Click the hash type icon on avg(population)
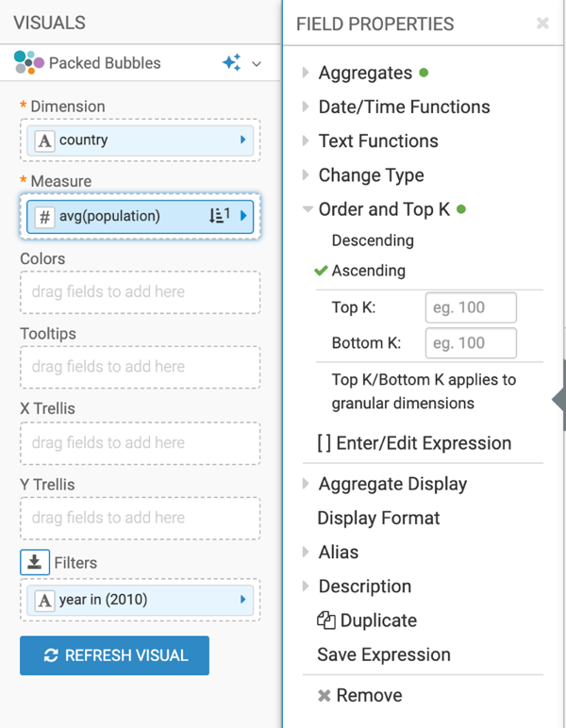This screenshot has height=728, width=566. click(44, 216)
